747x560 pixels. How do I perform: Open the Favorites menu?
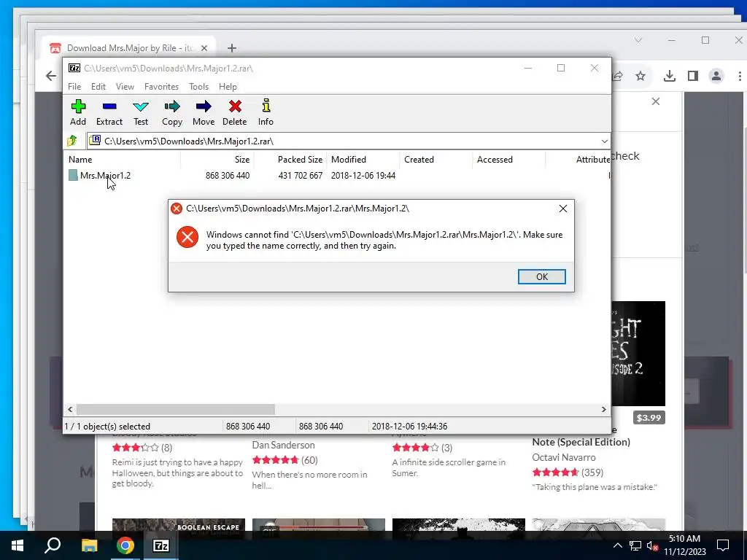click(161, 87)
